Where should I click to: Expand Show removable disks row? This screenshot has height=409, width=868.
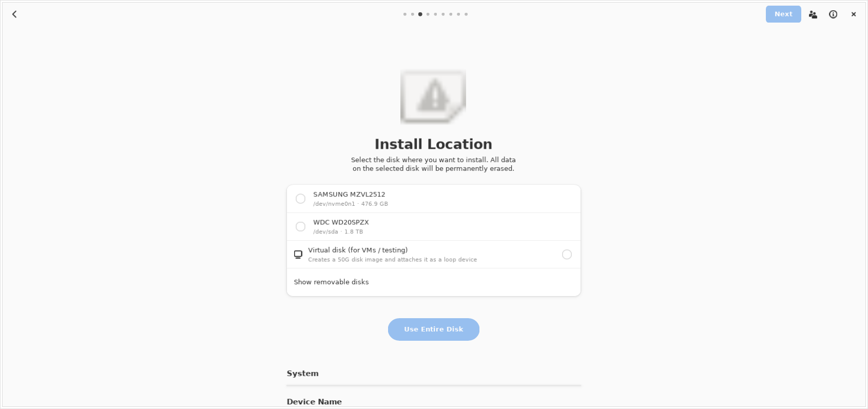pos(434,282)
